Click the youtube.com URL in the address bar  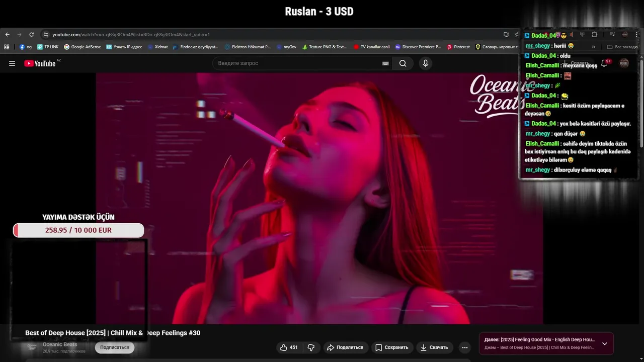131,35
